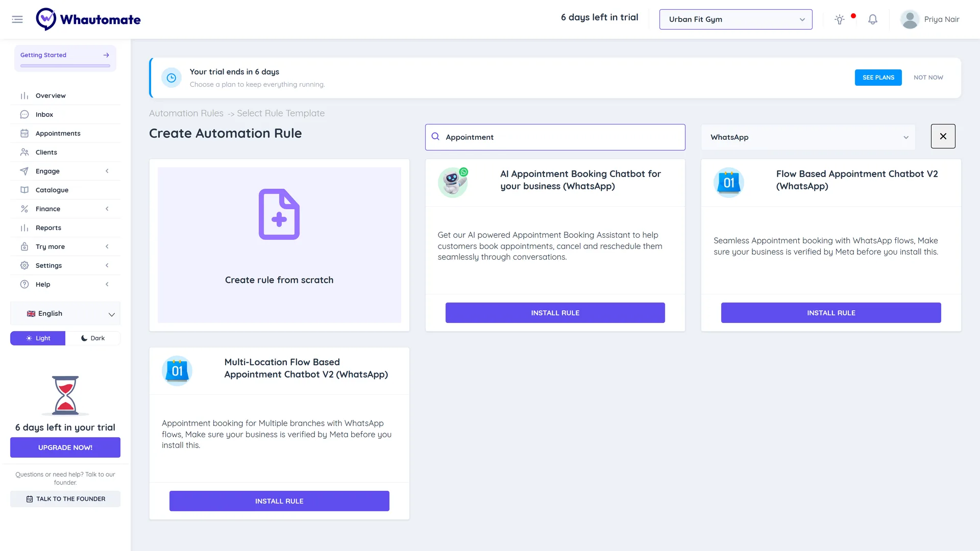Click the Appointment search field
980x551 pixels.
coord(555,137)
